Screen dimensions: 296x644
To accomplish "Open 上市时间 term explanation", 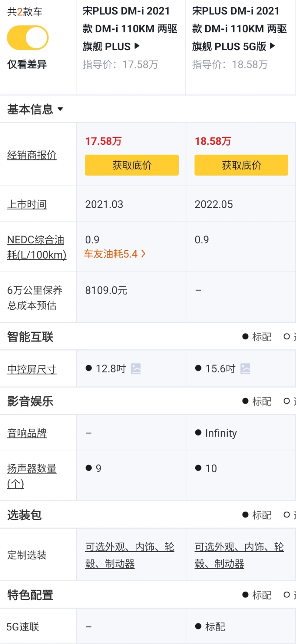I will [27, 204].
